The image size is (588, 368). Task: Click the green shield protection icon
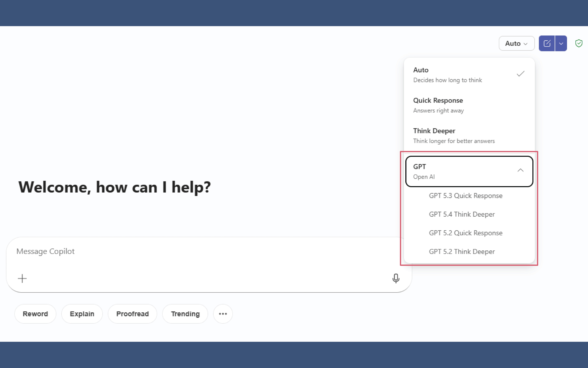[x=579, y=44]
